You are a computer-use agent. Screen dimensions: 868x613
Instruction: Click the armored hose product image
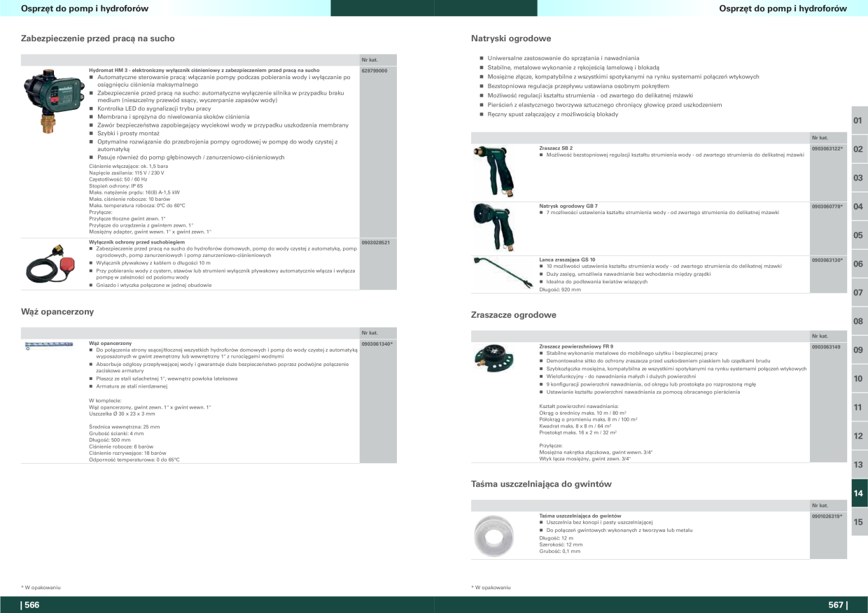48,346
